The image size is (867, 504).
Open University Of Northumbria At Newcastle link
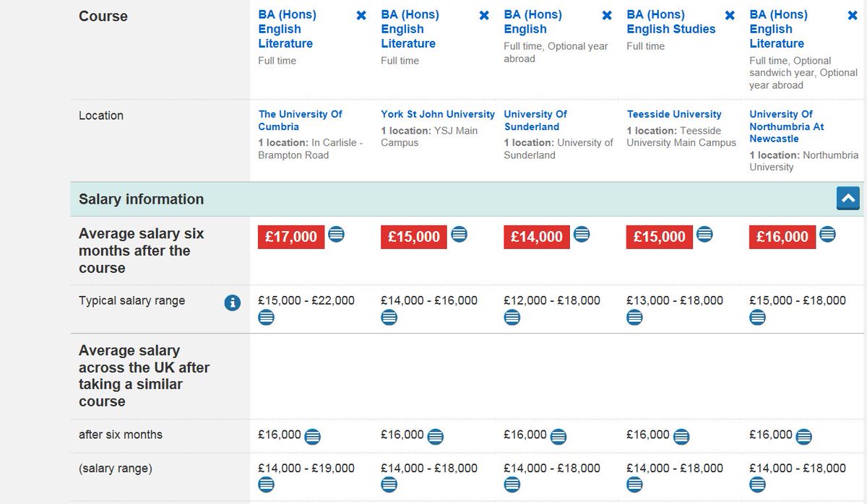[x=787, y=126]
